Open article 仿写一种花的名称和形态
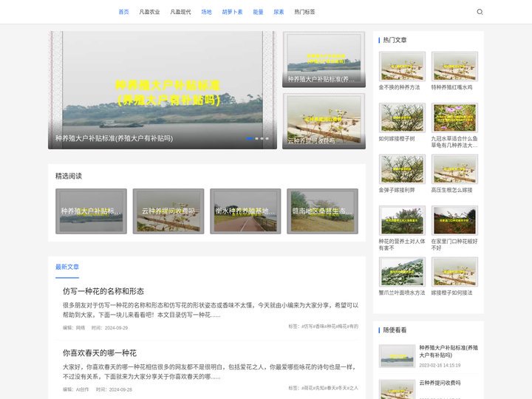532x399 pixels. (x=103, y=291)
